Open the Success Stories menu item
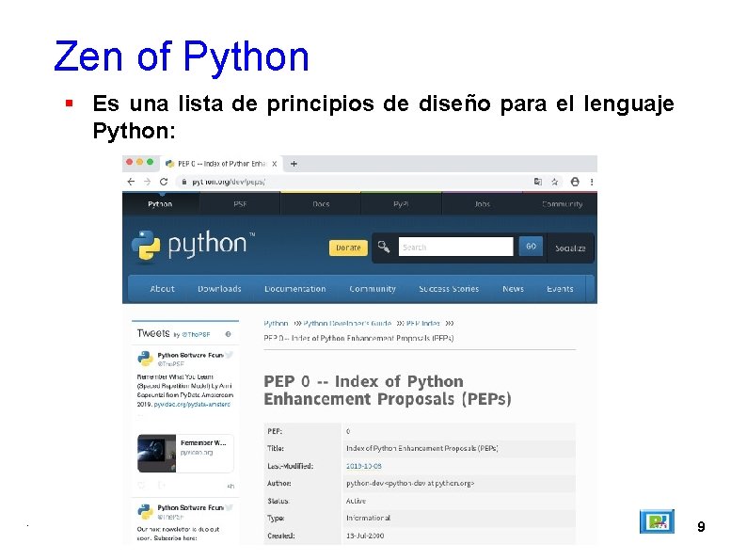The image size is (747, 560). (449, 289)
